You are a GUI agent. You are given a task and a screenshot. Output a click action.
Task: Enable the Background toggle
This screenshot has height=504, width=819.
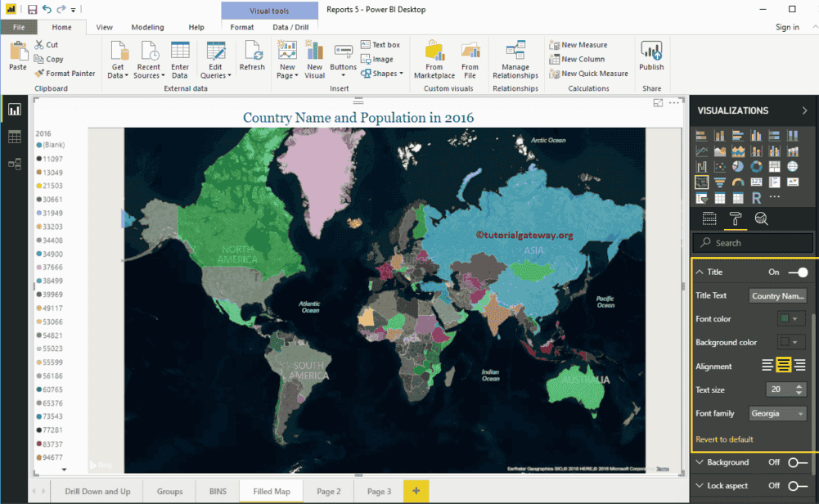(799, 461)
